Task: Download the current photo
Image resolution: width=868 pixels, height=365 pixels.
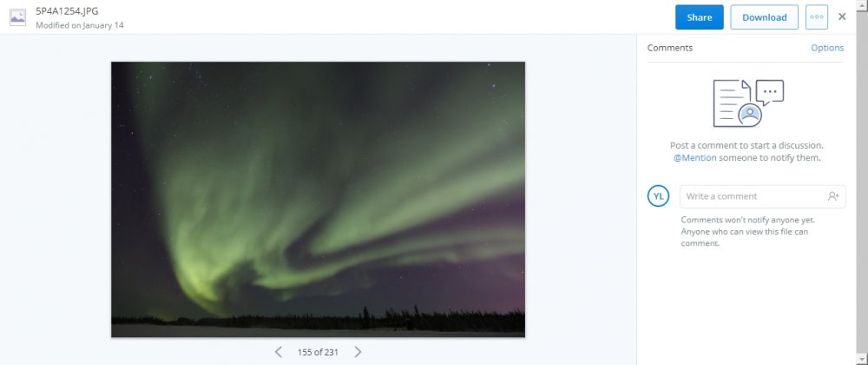Action: point(764,17)
